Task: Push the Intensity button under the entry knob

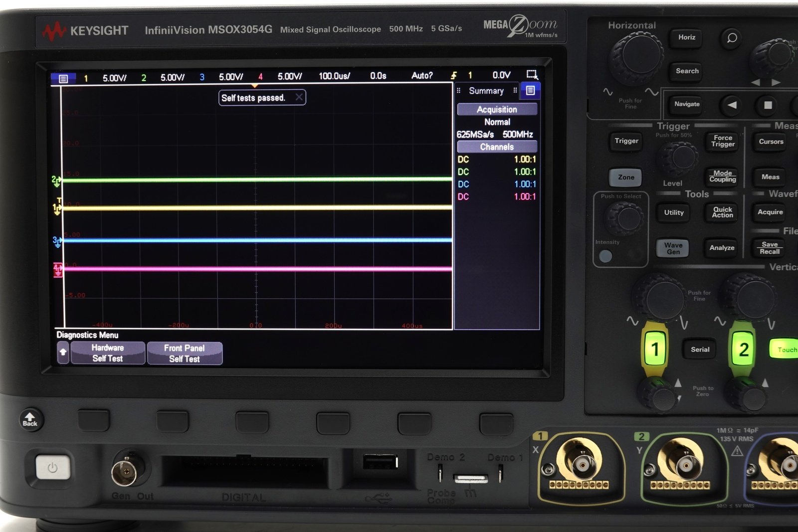Action: (x=605, y=256)
